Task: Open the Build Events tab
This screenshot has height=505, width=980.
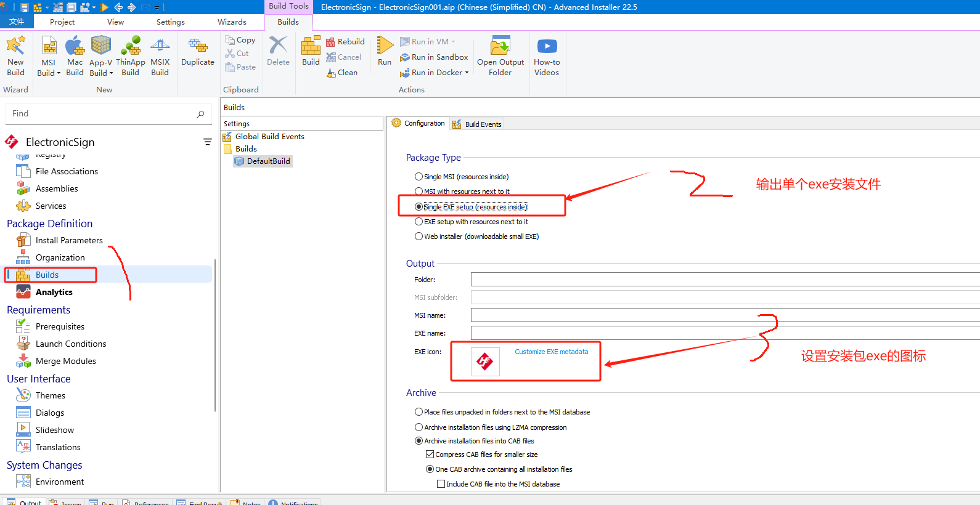Action: click(x=477, y=124)
